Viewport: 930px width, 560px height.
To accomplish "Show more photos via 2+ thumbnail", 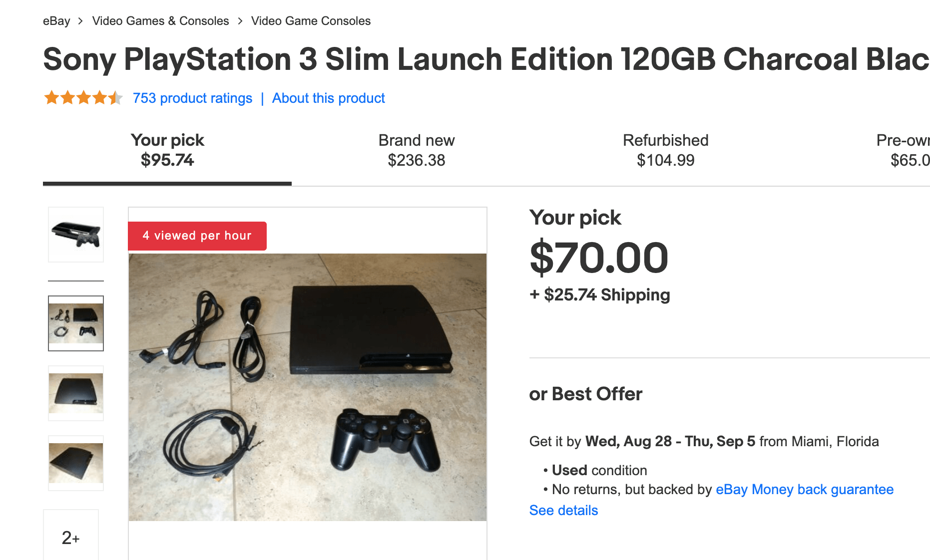I will click(x=71, y=537).
